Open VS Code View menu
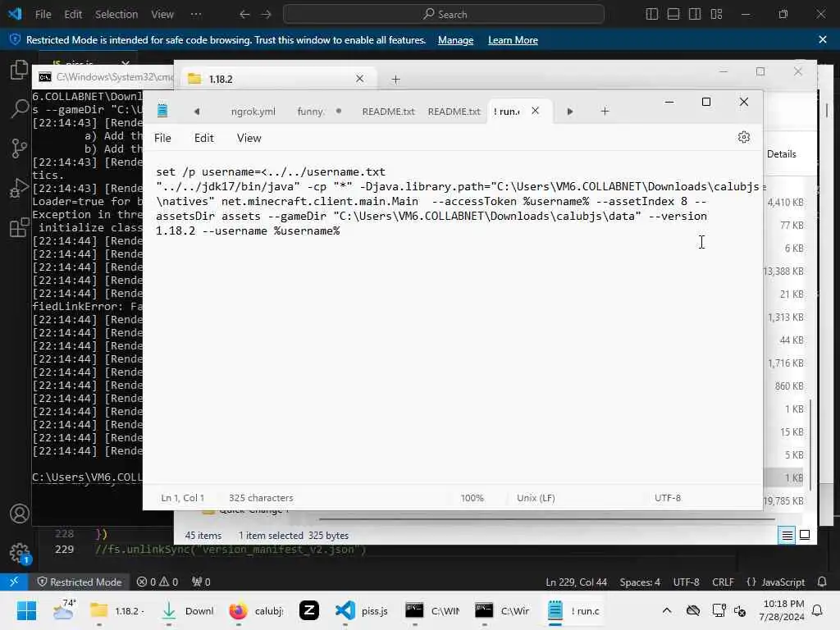The image size is (840, 630). click(162, 15)
